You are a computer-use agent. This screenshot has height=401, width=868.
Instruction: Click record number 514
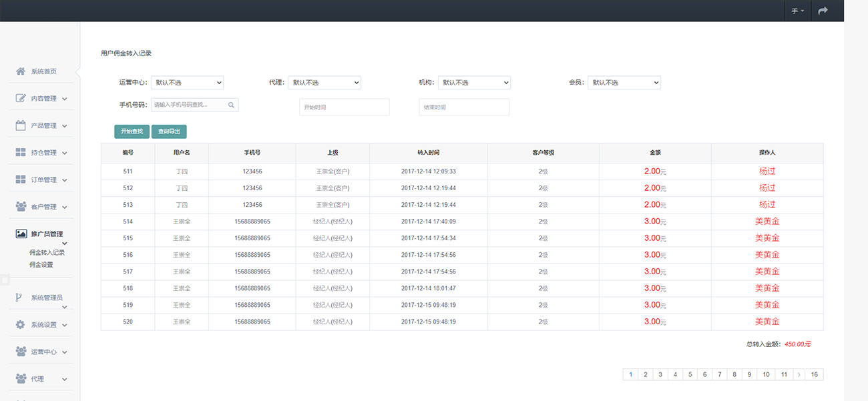[x=128, y=222]
